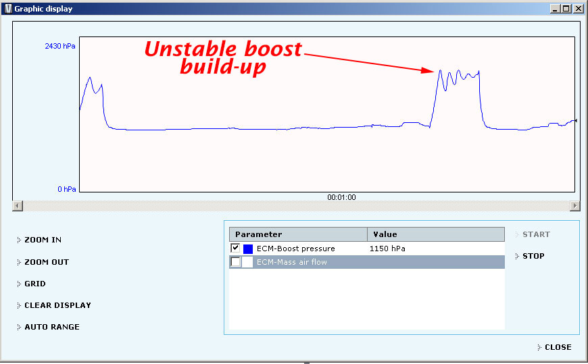Viewport: 588px width, 364px height.
Task: Select the ECM-Boost pressure row label
Action: pos(296,249)
